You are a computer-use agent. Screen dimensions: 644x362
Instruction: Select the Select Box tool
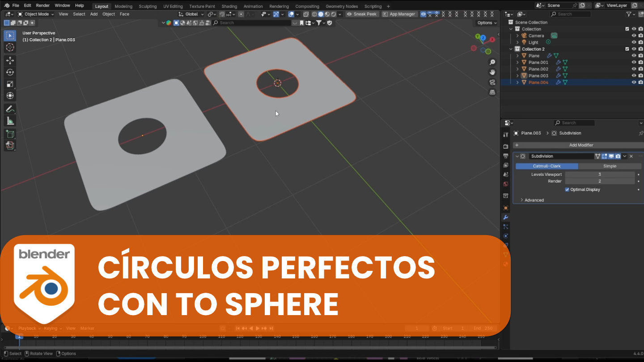10,35
